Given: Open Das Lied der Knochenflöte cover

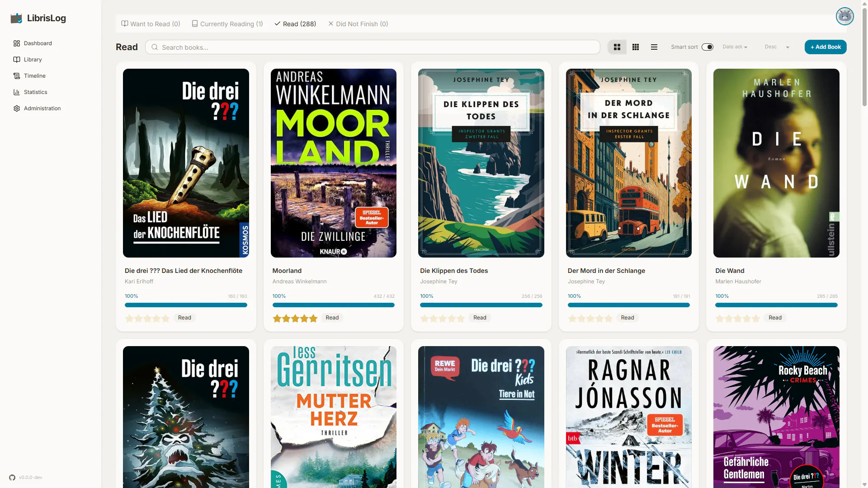Looking at the screenshot, I should (186, 163).
